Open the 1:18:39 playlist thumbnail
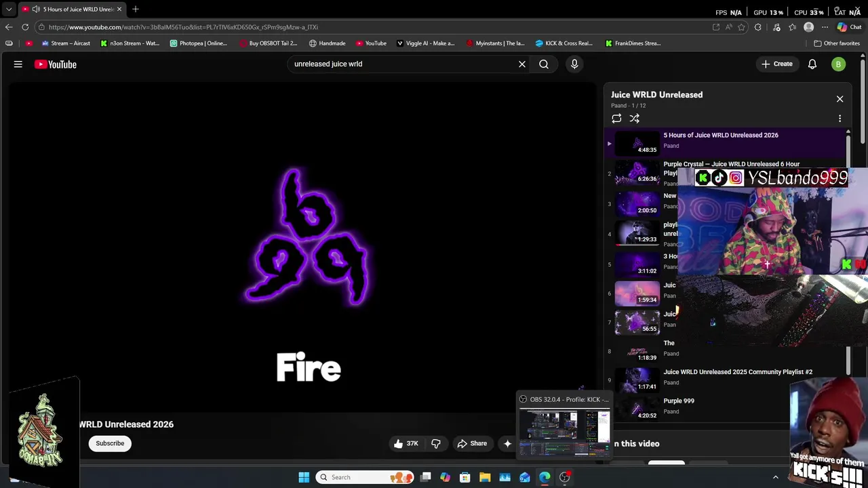 (637, 350)
